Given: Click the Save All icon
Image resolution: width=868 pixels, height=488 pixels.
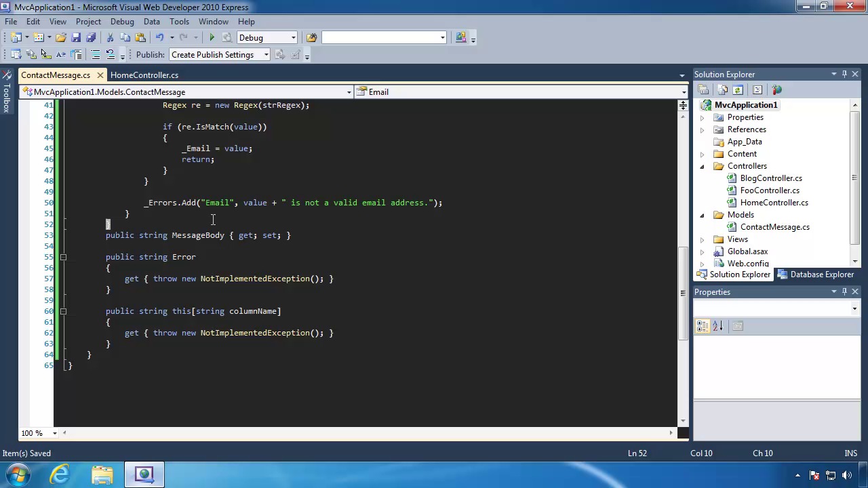Looking at the screenshot, I should [91, 37].
